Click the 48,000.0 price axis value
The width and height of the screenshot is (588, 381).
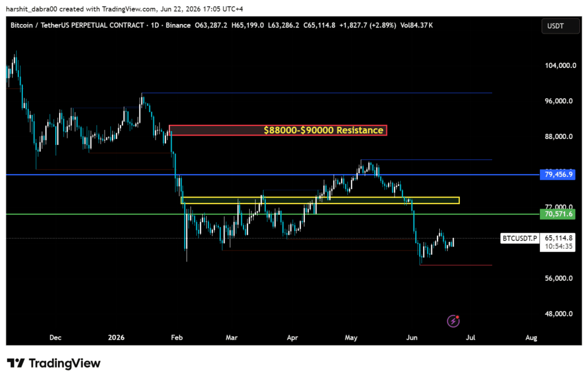[559, 314]
